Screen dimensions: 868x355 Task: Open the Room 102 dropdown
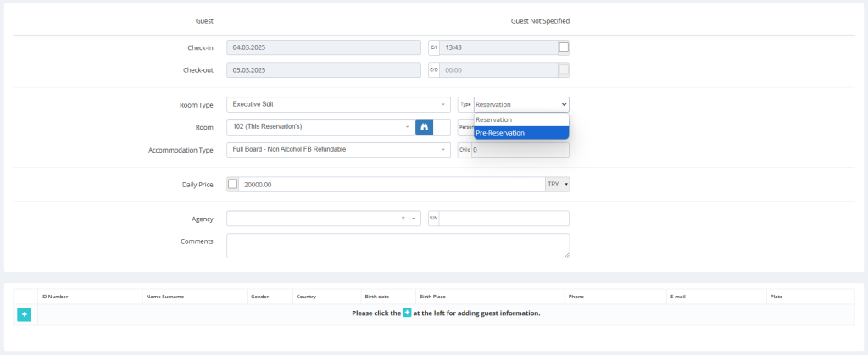click(320, 127)
